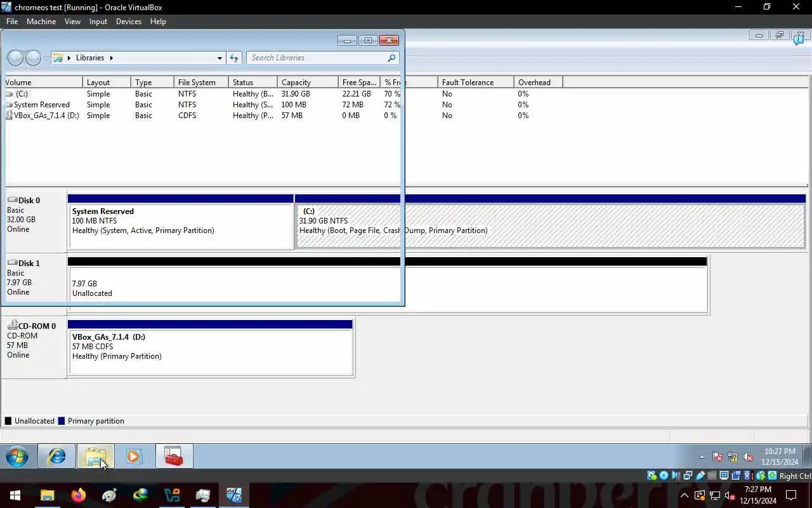Sort by Status column header
Screen dimensions: 812x508
(252, 83)
